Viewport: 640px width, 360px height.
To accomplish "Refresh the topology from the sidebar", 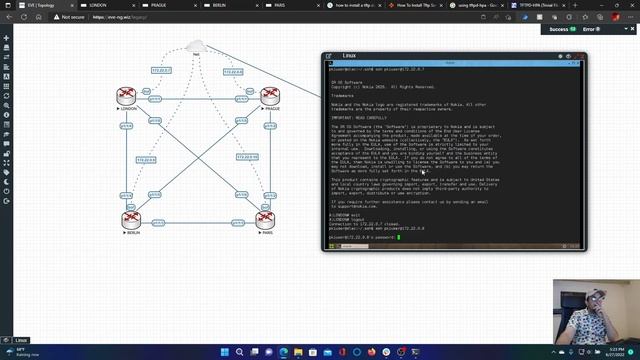I will pyautogui.click(x=6, y=96).
